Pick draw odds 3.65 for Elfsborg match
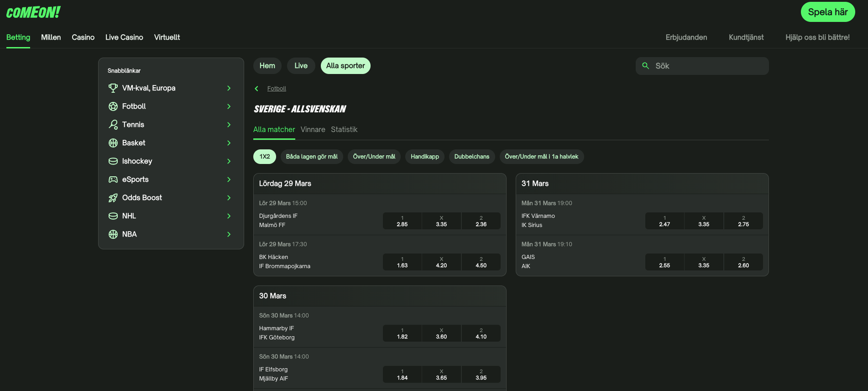The image size is (868, 391). [441, 375]
